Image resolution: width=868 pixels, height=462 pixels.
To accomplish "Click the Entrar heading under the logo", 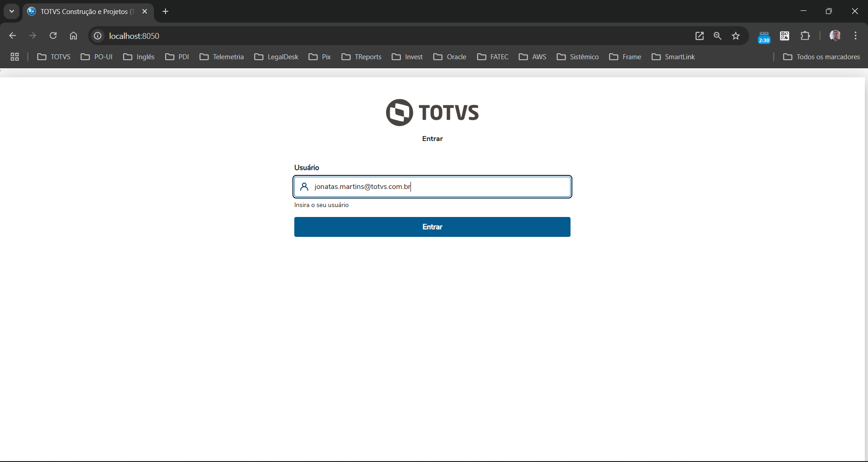I will click(432, 139).
